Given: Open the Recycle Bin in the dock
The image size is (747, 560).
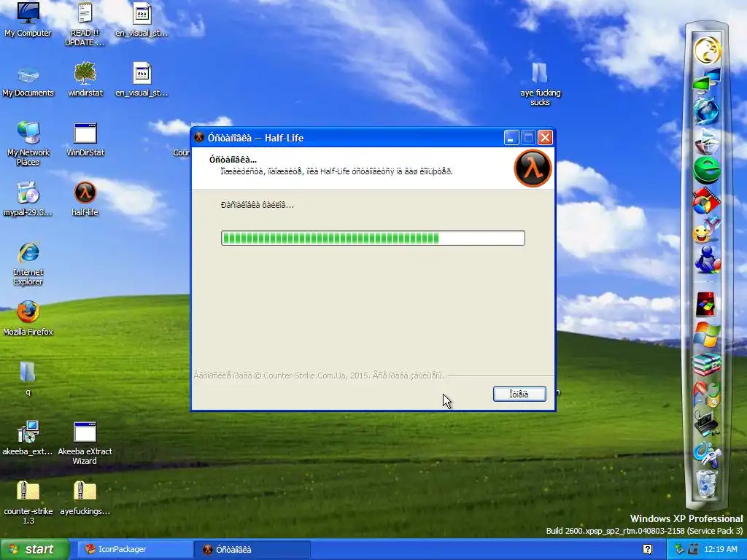Looking at the screenshot, I should [707, 484].
